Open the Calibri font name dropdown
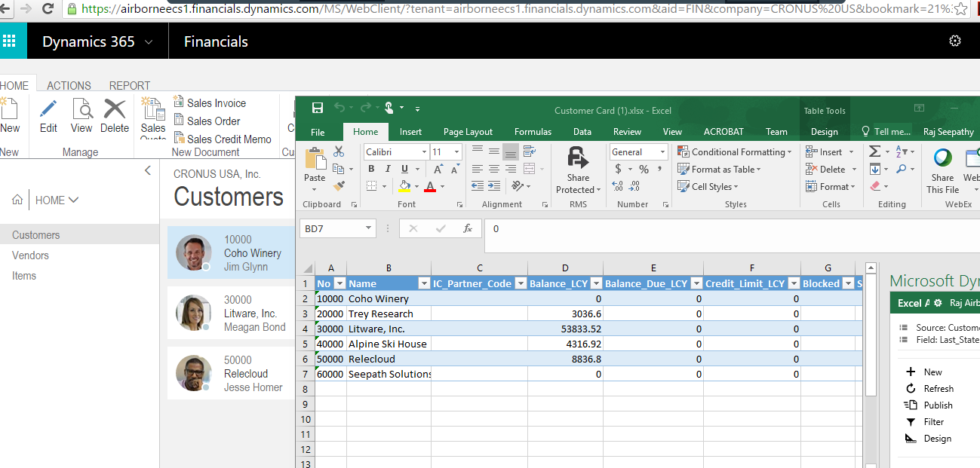This screenshot has width=980, height=468. pyautogui.click(x=423, y=151)
